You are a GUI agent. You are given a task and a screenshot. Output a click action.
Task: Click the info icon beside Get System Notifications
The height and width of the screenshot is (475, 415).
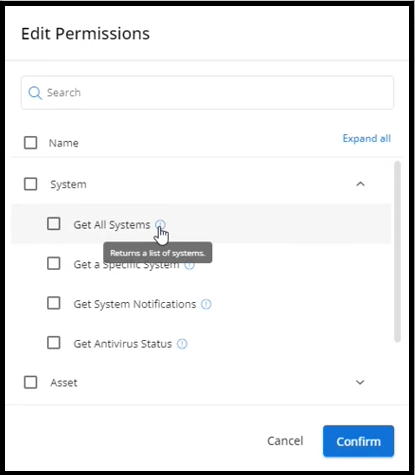[x=206, y=304]
